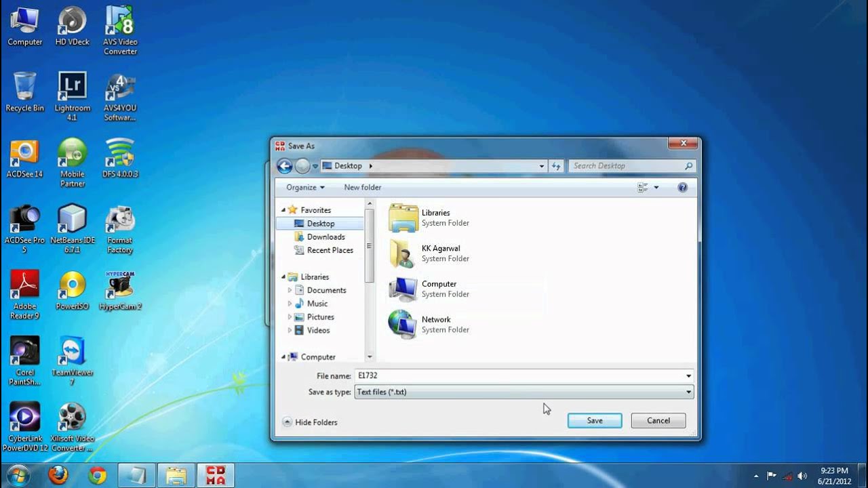Open Firefox from the taskbar
The width and height of the screenshot is (868, 488).
point(58,476)
